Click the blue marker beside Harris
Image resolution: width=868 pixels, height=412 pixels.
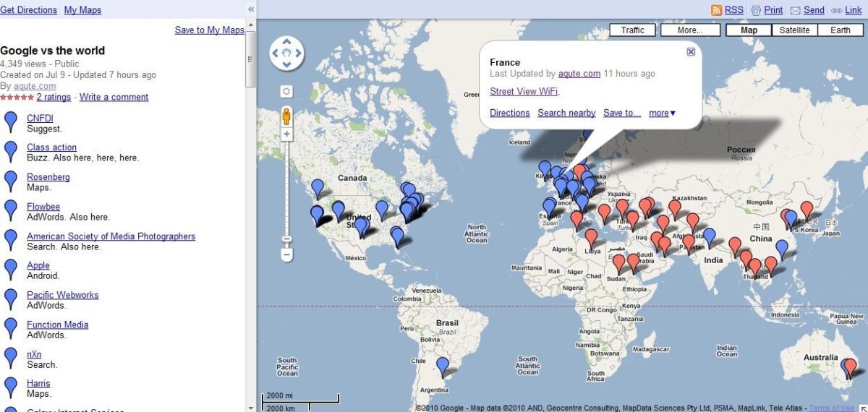coord(11,387)
